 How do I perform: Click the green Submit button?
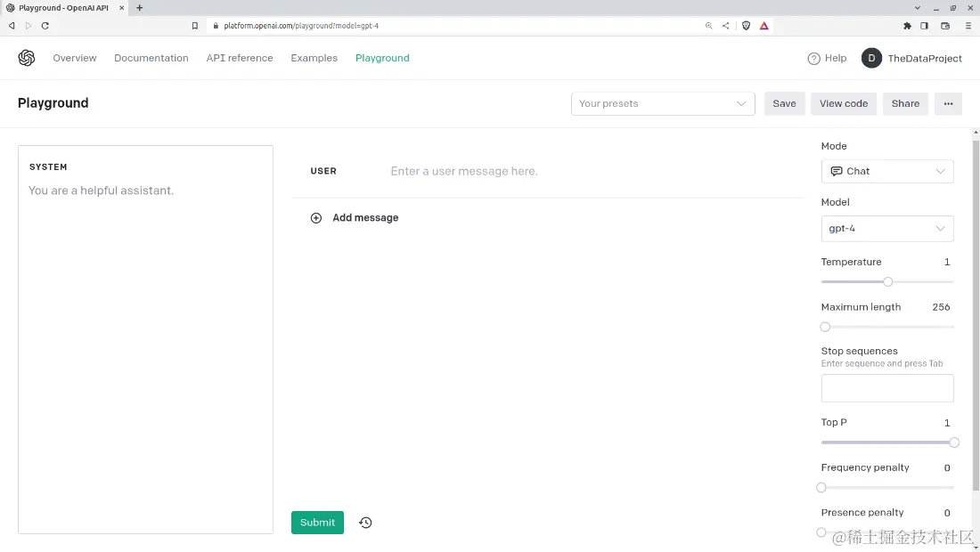317,523
